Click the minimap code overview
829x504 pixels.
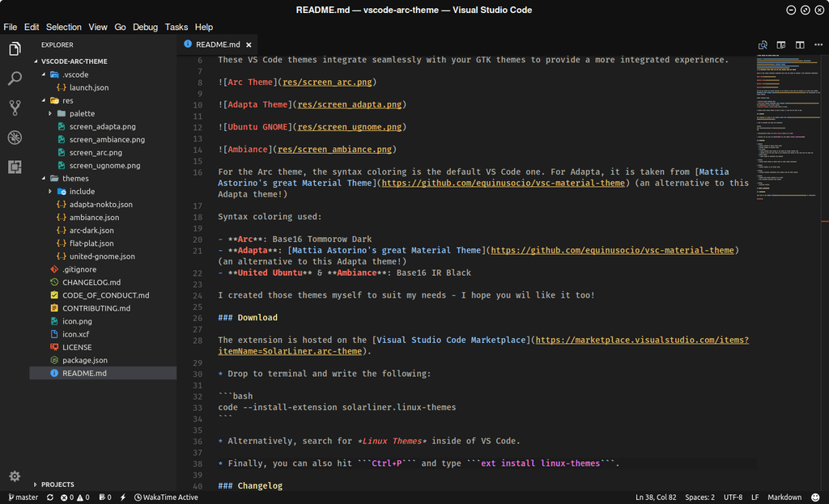(788, 127)
